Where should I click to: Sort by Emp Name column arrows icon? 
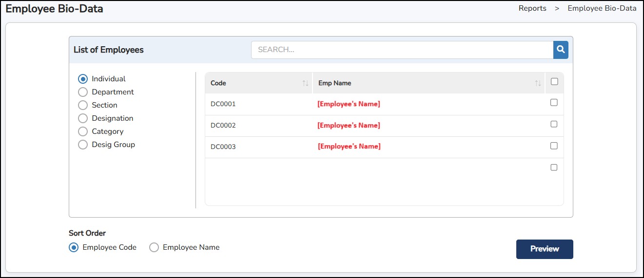point(538,83)
